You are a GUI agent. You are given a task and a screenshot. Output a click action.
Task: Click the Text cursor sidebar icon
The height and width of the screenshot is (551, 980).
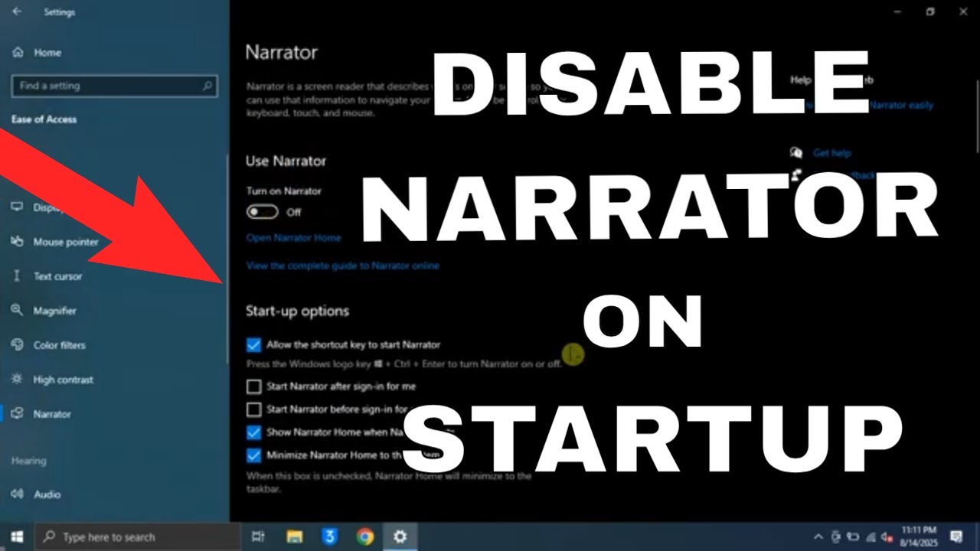[17, 276]
